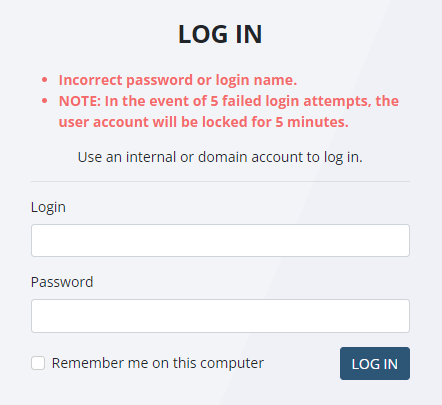Click 'login name' in the error message
This screenshot has height=405, width=442.
coord(256,80)
